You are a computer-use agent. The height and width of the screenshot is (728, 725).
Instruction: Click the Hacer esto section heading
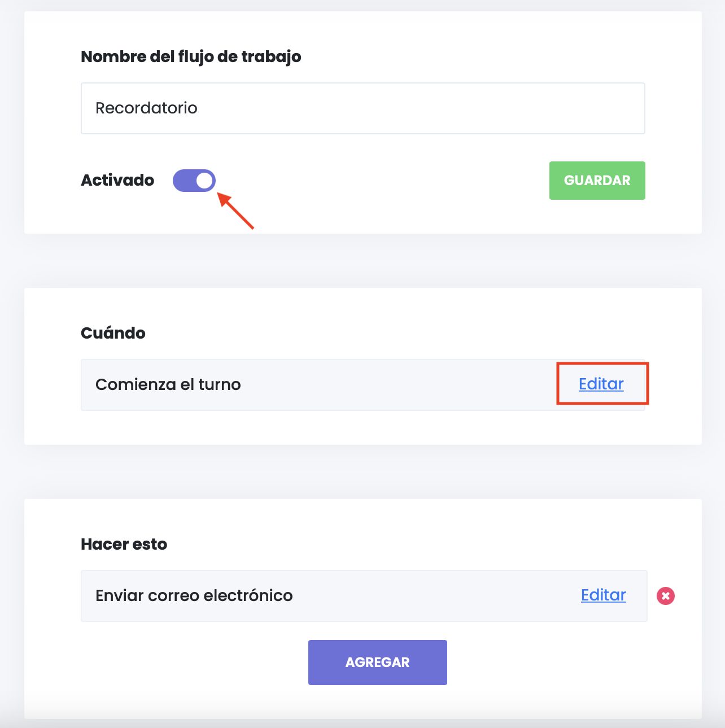124,544
